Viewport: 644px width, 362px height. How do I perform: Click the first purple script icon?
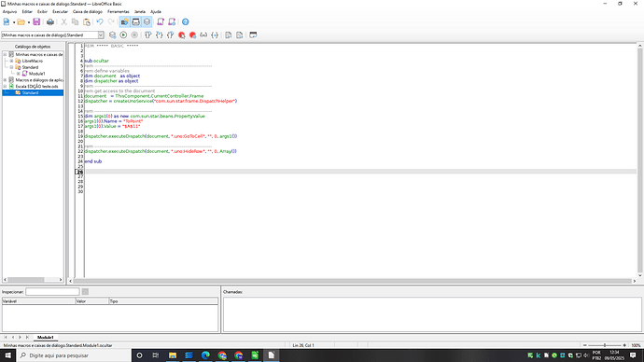[161, 22]
